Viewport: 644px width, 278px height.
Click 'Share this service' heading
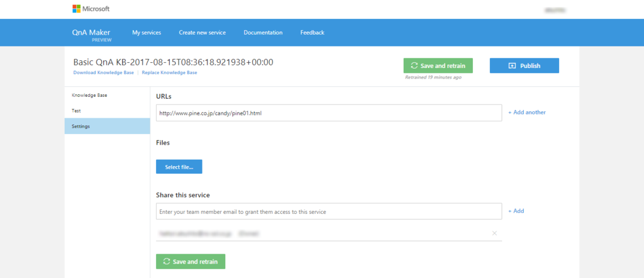(183, 195)
